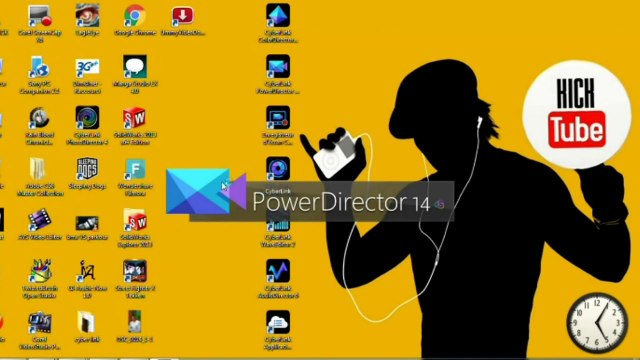Open CyberLink PhotoDirector 4 swirl shortcut

tap(87, 118)
